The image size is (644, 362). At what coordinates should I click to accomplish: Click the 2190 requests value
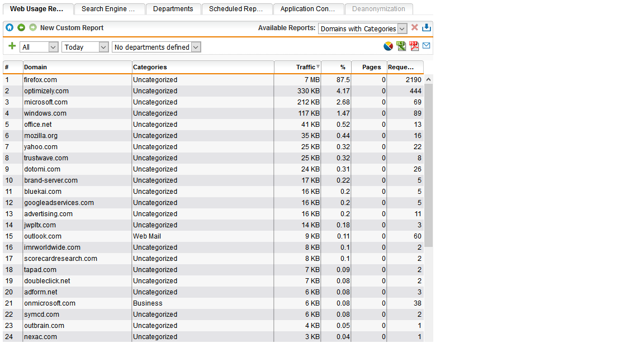click(x=414, y=80)
